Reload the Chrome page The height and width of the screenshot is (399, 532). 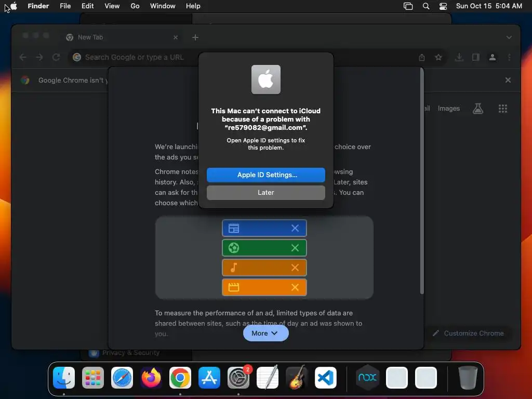[x=56, y=57]
